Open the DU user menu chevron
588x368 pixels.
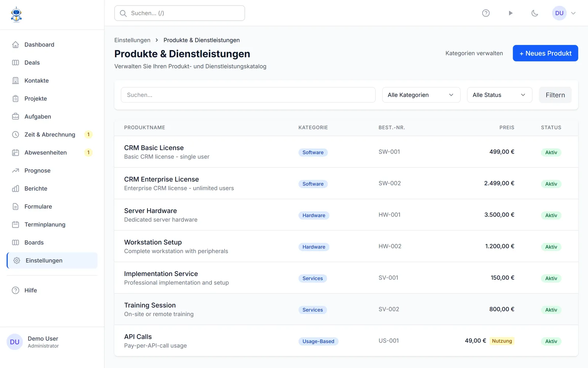coord(573,13)
